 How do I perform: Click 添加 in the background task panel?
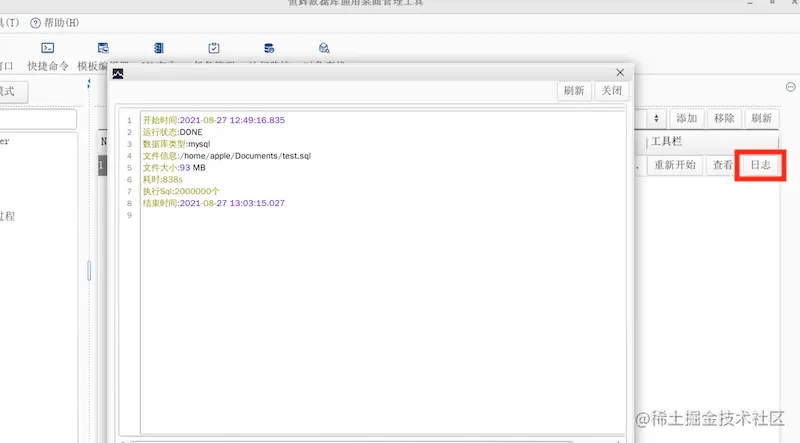687,118
